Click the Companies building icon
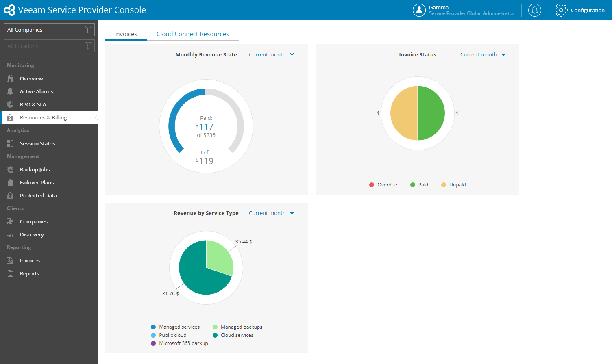This screenshot has width=612, height=364. point(10,221)
